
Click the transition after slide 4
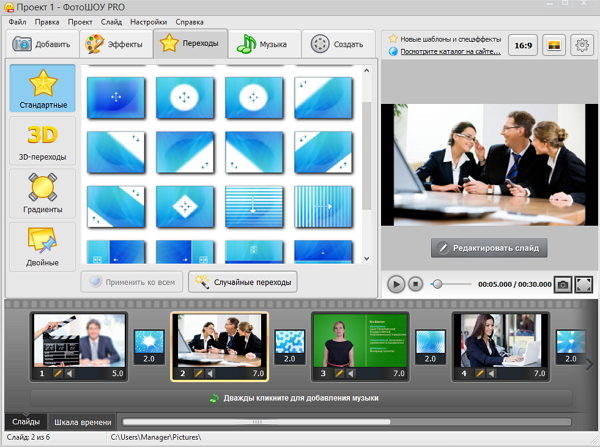[571, 347]
